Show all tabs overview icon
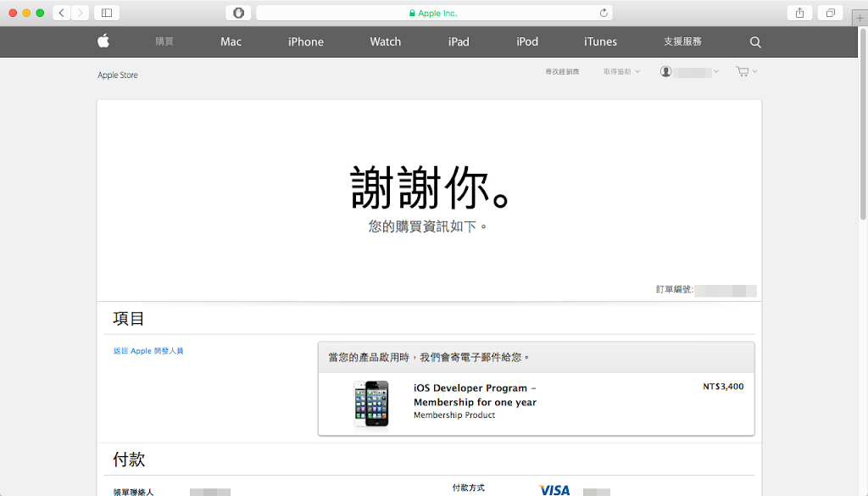This screenshot has width=868, height=496. tap(830, 13)
